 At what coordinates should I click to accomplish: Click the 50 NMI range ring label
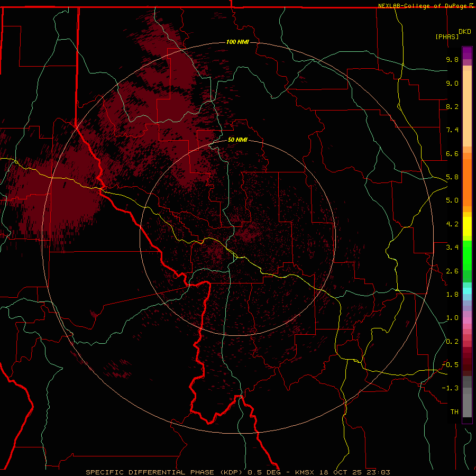pyautogui.click(x=237, y=140)
